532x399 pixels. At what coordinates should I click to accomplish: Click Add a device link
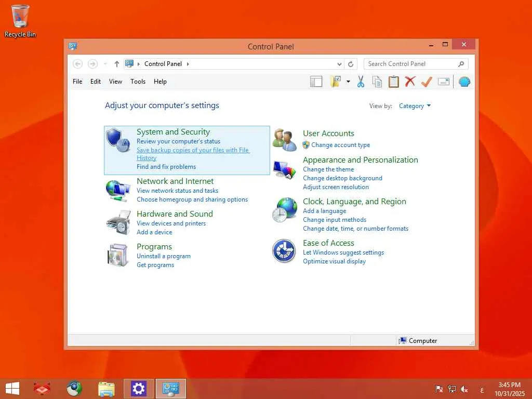click(x=154, y=232)
